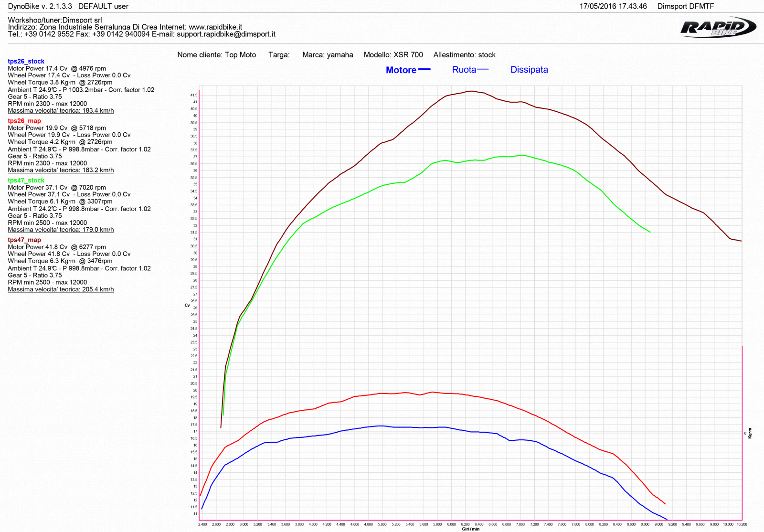
Task: Click the Modello XSR 700 label
Action: pos(393,55)
